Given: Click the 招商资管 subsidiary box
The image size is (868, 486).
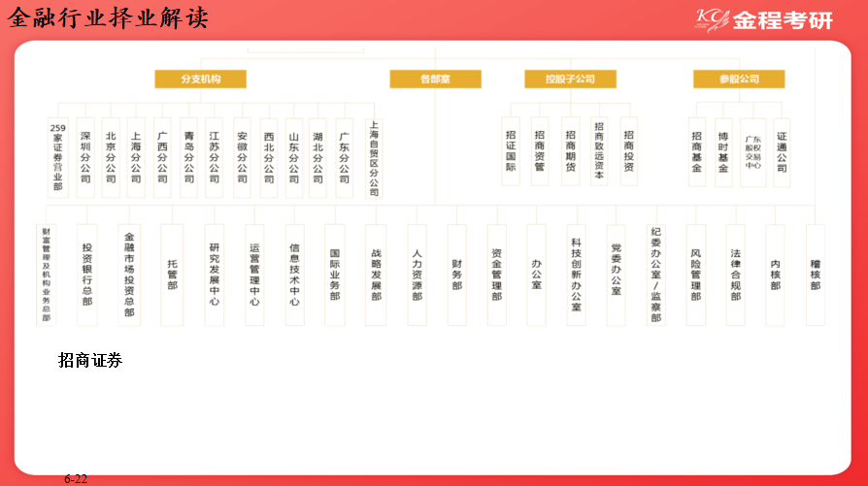Looking at the screenshot, I should [x=540, y=151].
